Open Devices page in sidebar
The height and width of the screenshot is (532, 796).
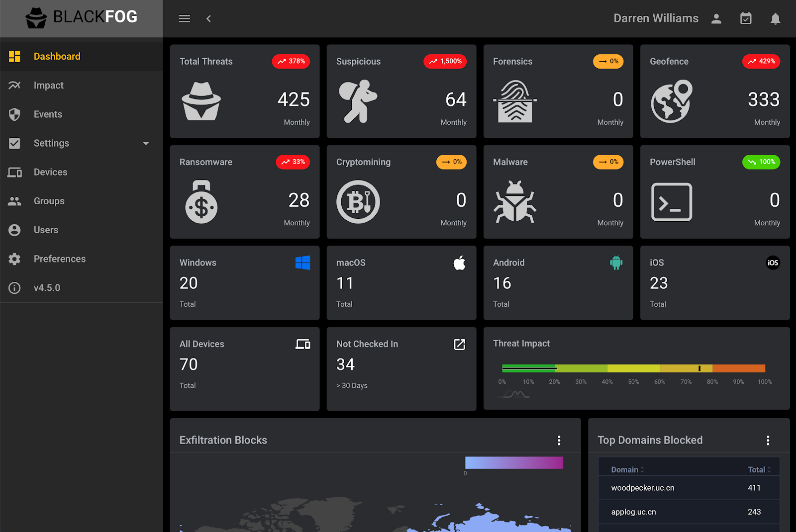[x=82, y=172]
